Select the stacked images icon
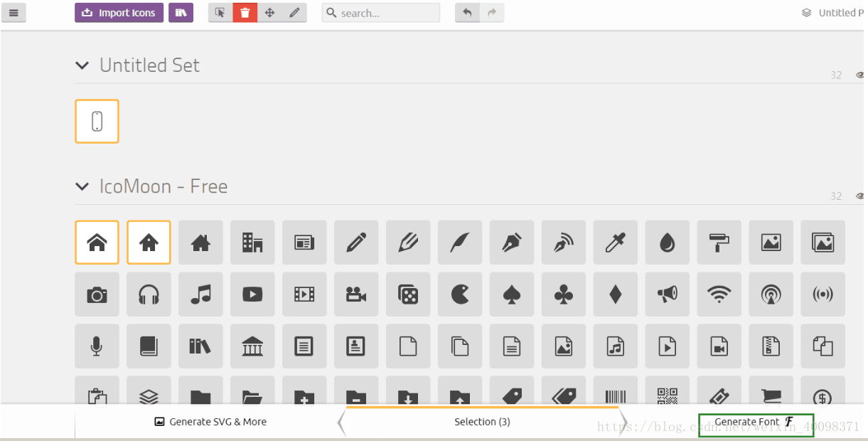The image size is (868, 441). (x=823, y=243)
